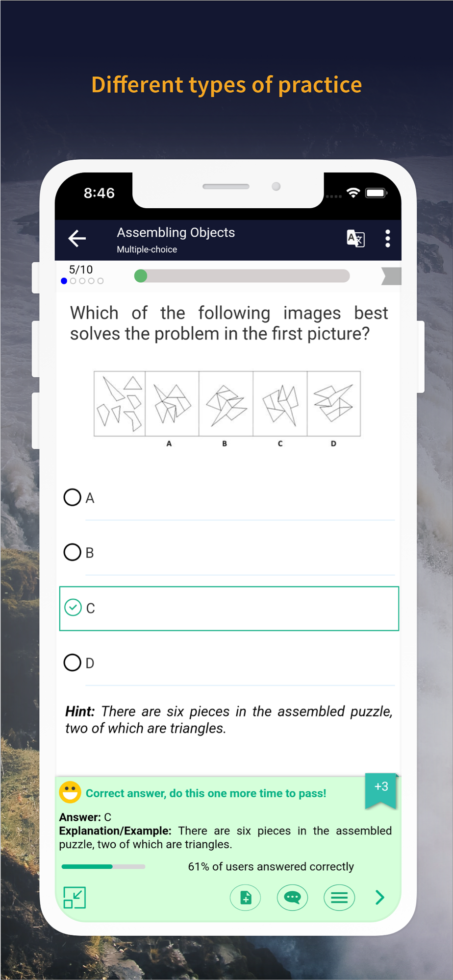Go back with the arrow icon

pyautogui.click(x=77, y=239)
